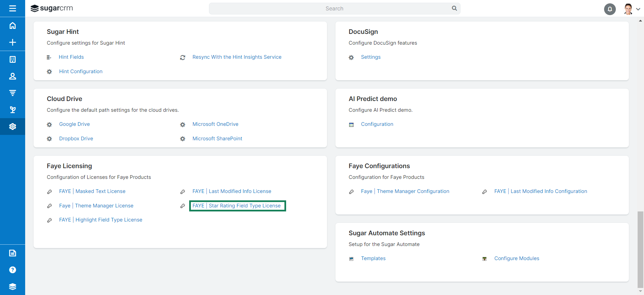Viewport: 644px width, 295px height.
Task: Click icon beside Theme Manager Configuration
Action: point(351,192)
